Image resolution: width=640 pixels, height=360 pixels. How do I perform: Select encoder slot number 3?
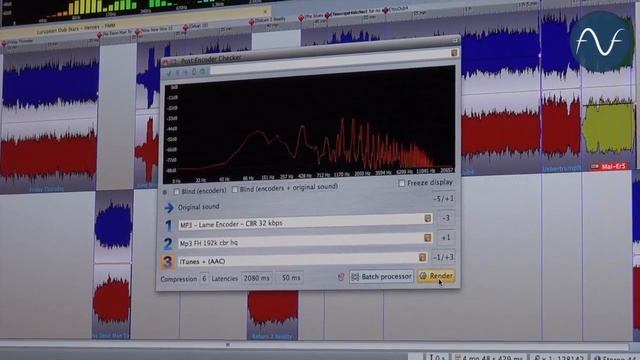pyautogui.click(x=167, y=262)
